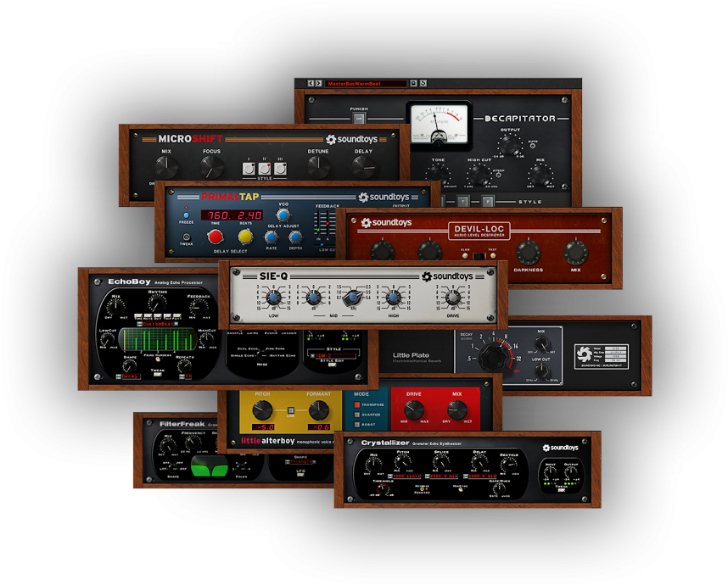Click the Decapitator Mix knob

click(x=540, y=175)
